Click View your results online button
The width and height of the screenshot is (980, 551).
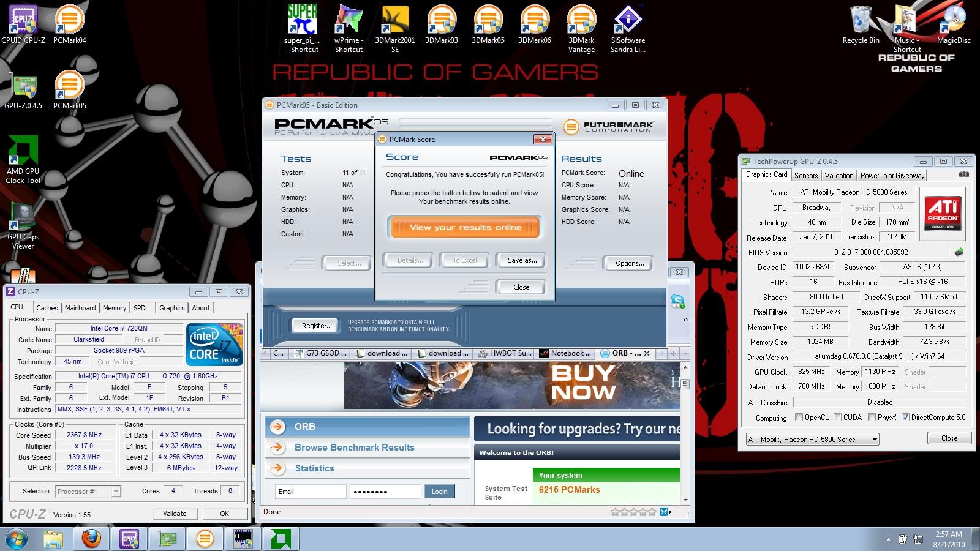click(465, 227)
